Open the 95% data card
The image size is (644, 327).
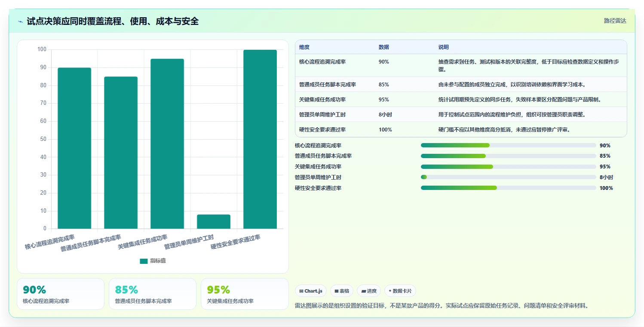coord(245,294)
